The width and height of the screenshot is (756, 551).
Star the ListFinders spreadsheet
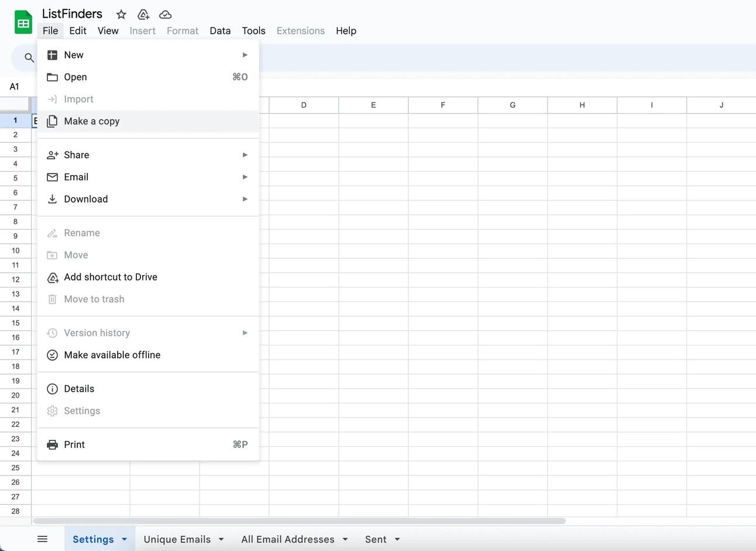(121, 15)
